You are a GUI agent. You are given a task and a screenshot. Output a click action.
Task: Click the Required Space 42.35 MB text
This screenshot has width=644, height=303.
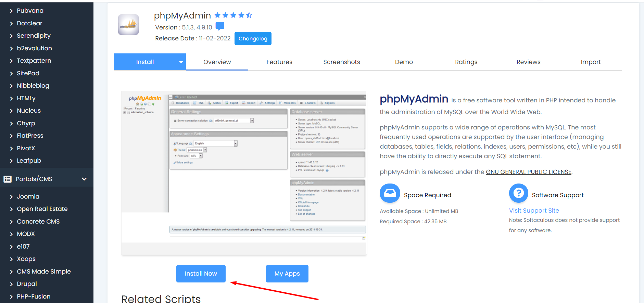coord(413,222)
